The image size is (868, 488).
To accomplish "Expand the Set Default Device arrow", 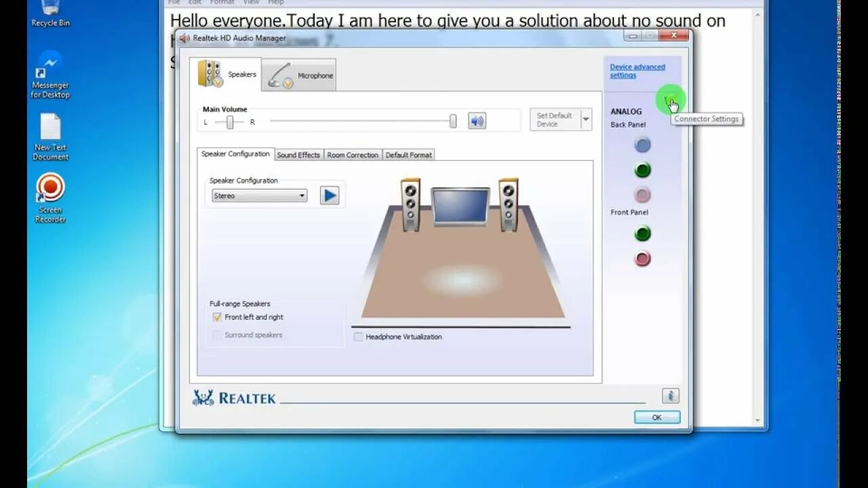I will point(586,120).
